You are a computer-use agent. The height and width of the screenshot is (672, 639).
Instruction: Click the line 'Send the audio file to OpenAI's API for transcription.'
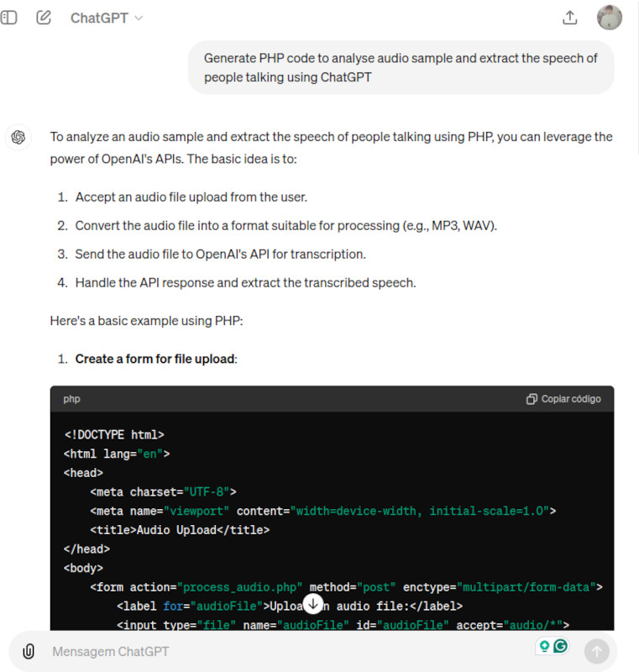(x=221, y=255)
